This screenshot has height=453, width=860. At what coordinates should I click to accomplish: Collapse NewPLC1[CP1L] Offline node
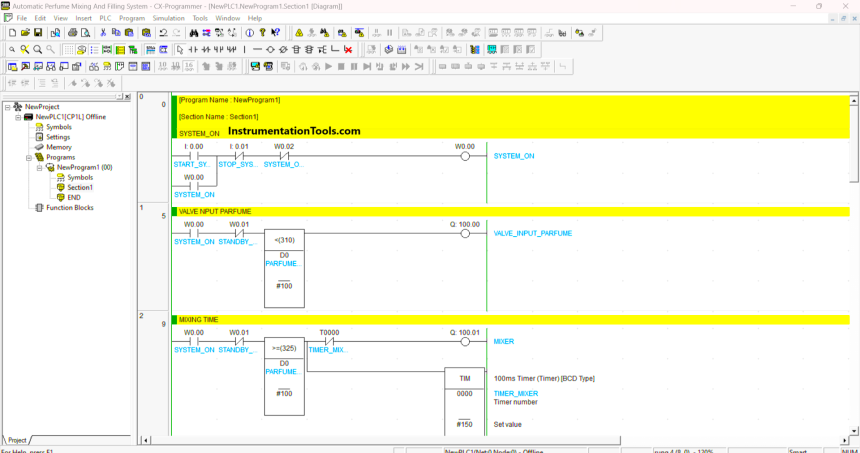pos(18,117)
